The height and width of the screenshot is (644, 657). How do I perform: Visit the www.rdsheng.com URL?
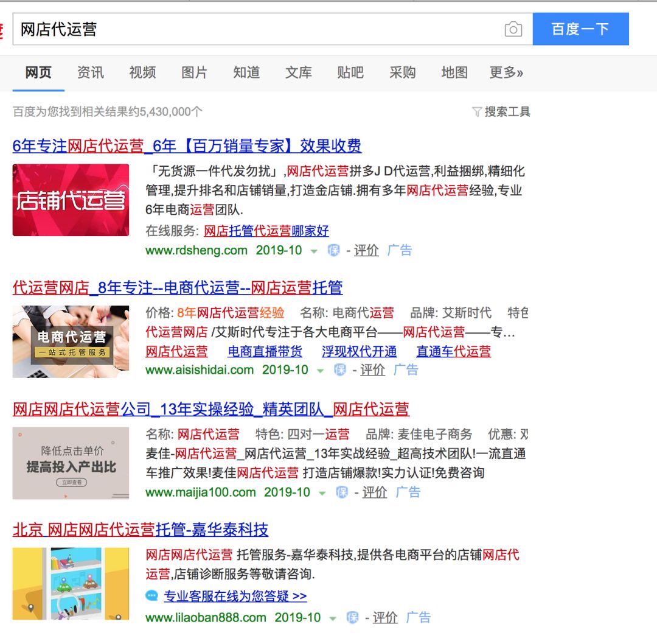coord(196,250)
